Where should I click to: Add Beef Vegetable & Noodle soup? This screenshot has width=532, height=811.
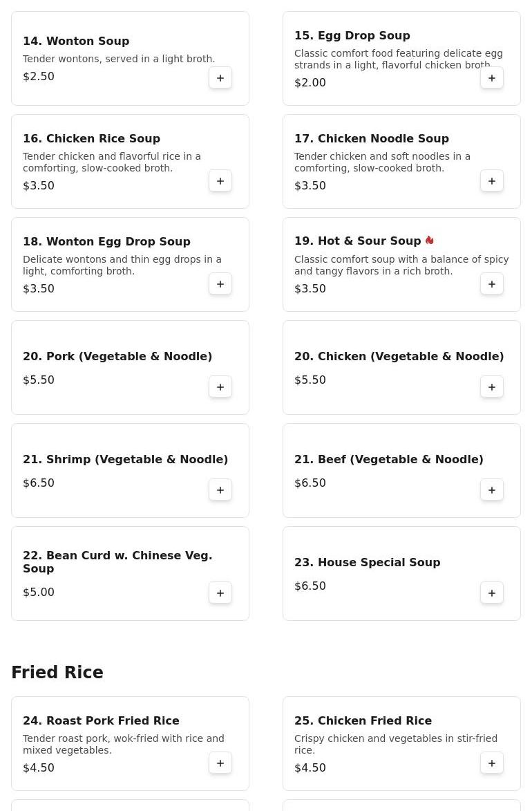click(x=492, y=490)
